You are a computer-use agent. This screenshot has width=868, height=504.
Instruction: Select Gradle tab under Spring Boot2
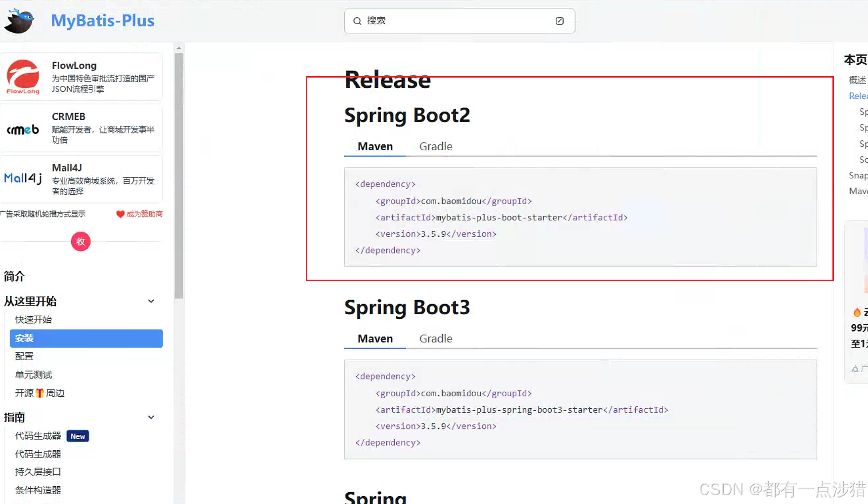pyautogui.click(x=436, y=146)
